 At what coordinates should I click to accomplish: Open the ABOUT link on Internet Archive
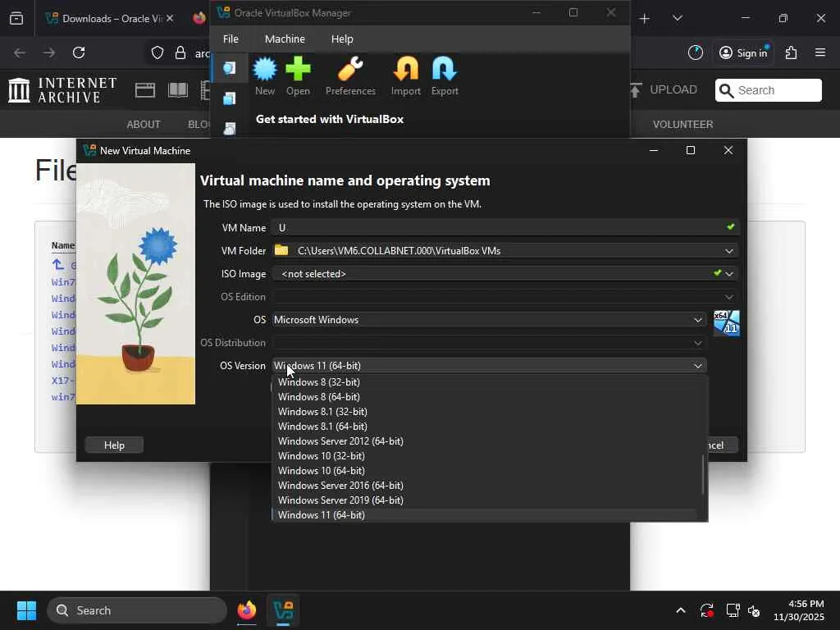(x=143, y=125)
